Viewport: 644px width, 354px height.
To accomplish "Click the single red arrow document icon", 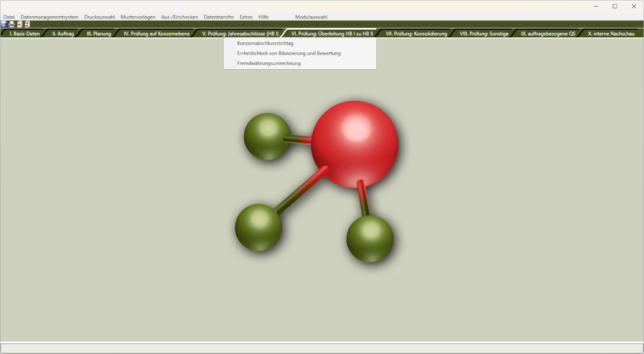I will click(20, 25).
